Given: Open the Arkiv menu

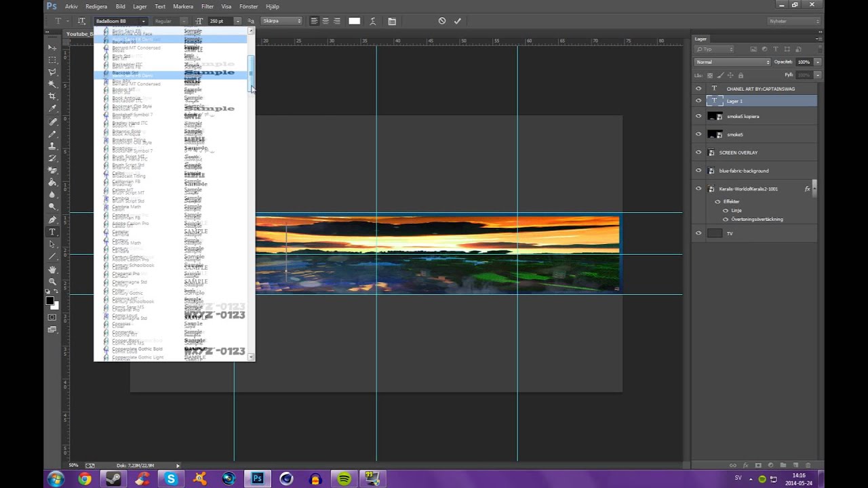Looking at the screenshot, I should [x=71, y=6].
